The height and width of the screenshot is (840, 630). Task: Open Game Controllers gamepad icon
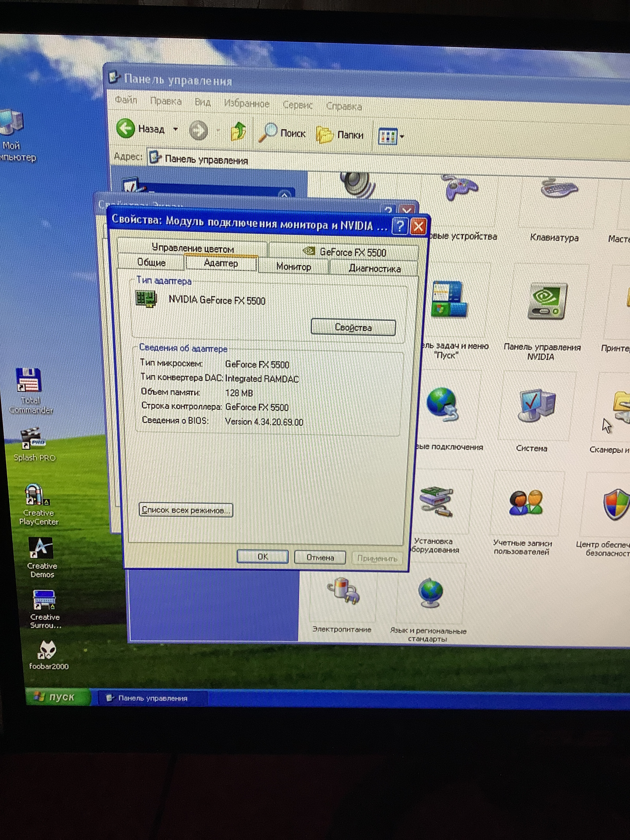click(x=459, y=188)
